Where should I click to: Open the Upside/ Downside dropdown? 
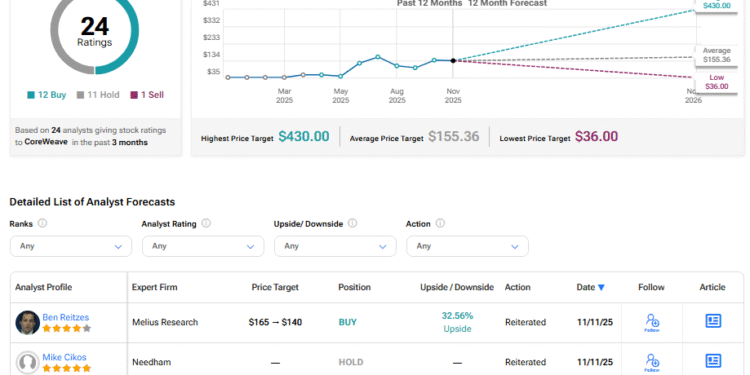click(x=335, y=246)
